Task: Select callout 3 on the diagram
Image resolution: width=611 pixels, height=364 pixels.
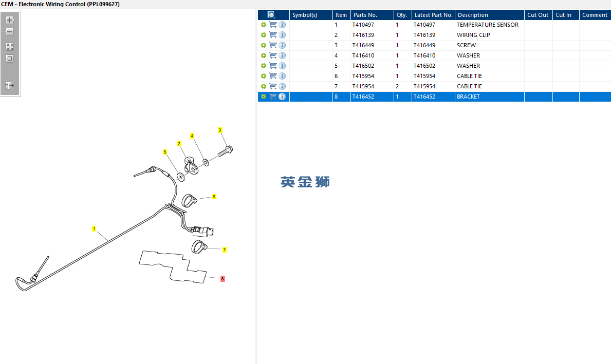Action: coord(220,130)
